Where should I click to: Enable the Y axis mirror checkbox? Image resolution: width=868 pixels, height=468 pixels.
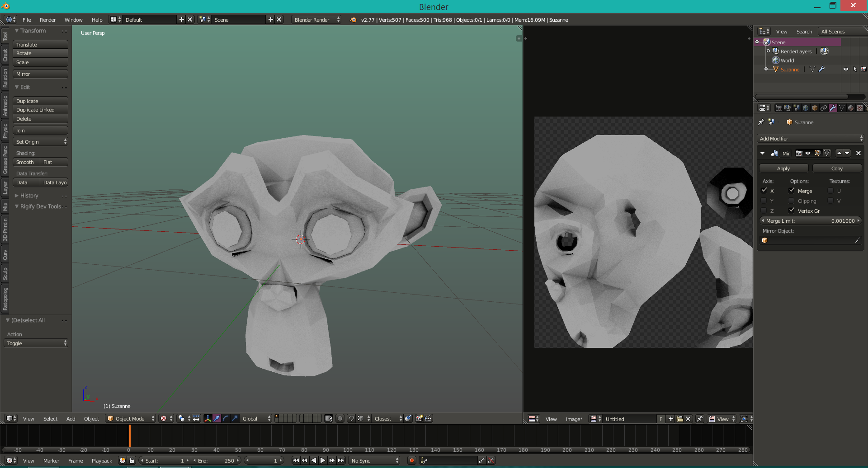click(x=764, y=201)
